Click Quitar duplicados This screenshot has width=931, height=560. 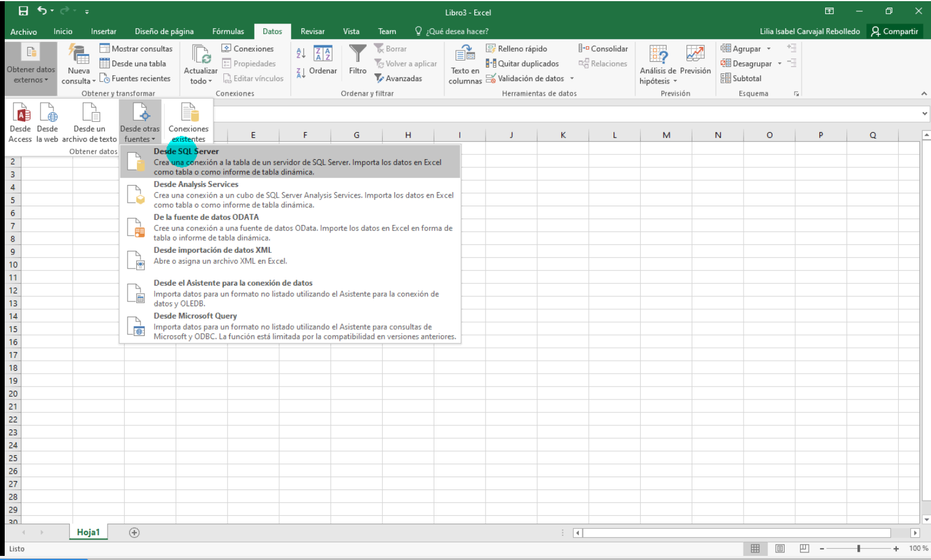tap(523, 63)
